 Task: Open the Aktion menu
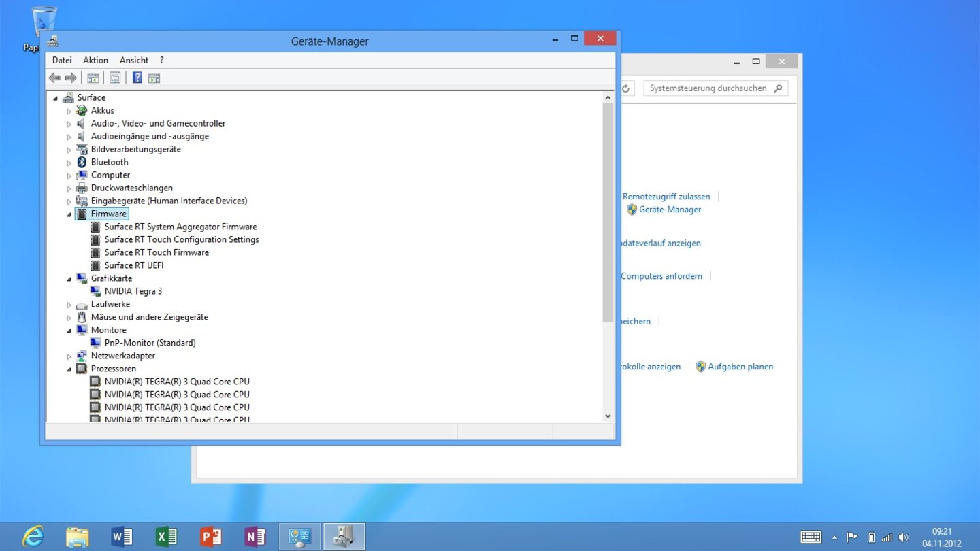tap(95, 60)
